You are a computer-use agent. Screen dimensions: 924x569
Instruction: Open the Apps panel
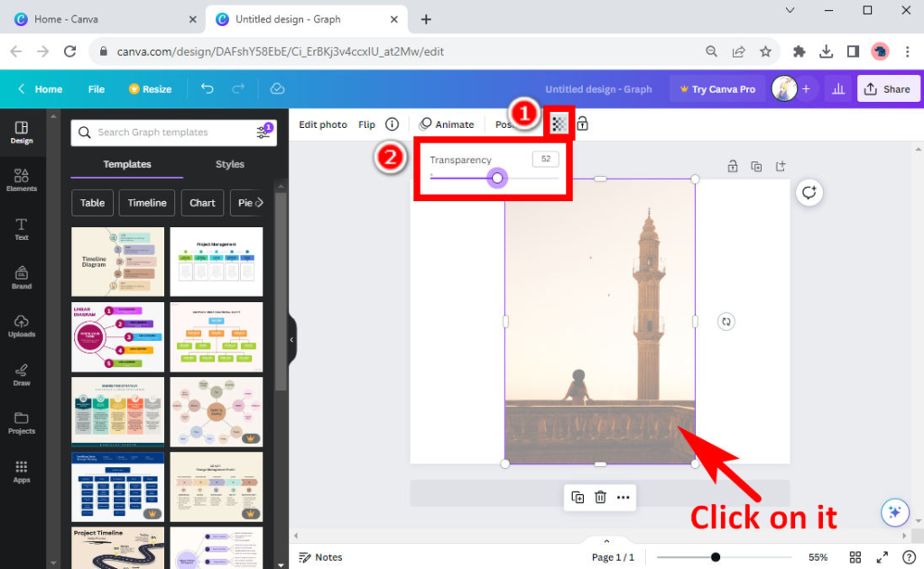[22, 471]
